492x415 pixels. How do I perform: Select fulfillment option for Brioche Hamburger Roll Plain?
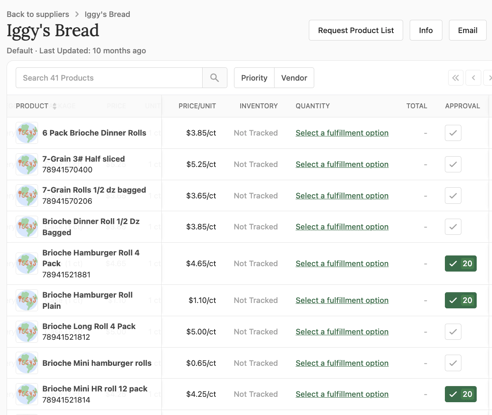pos(342,300)
